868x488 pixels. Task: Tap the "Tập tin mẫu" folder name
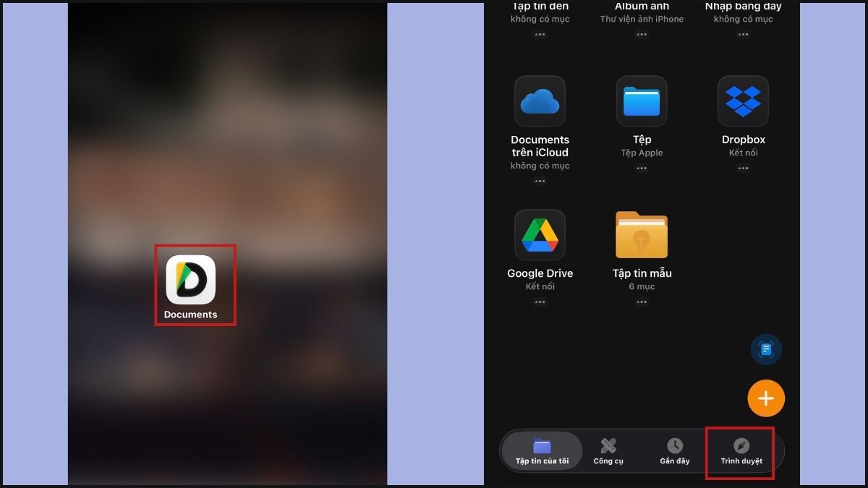click(642, 273)
